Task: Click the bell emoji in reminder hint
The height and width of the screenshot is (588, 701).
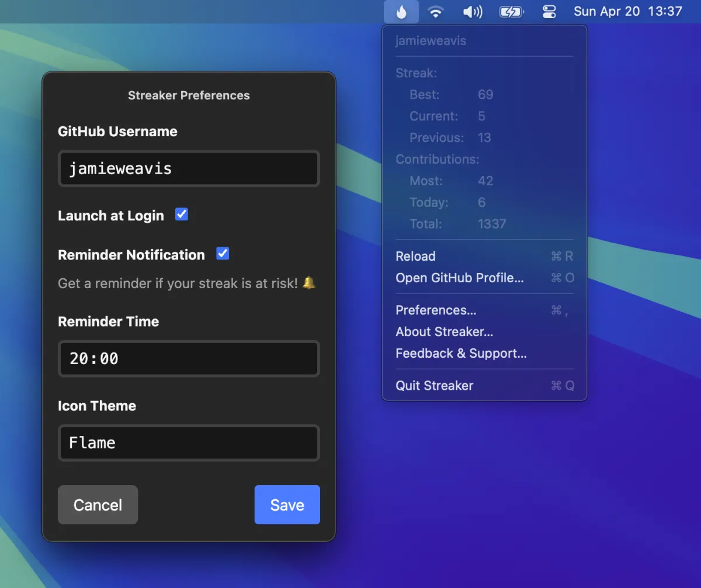Action: (309, 283)
